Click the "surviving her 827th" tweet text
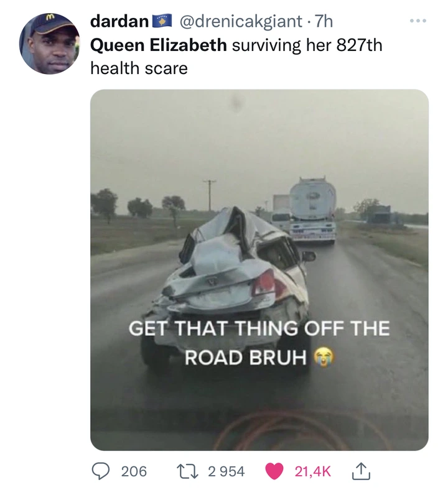The width and height of the screenshot is (448, 495). coord(307,45)
